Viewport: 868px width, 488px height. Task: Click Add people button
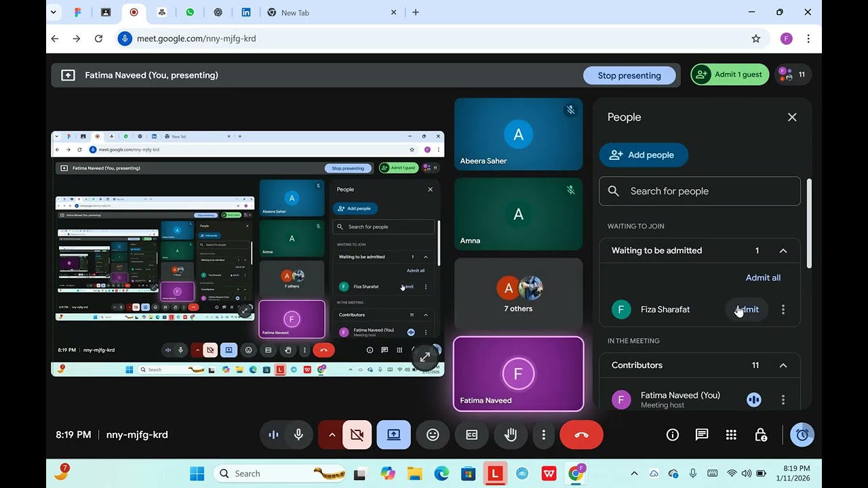[644, 155]
